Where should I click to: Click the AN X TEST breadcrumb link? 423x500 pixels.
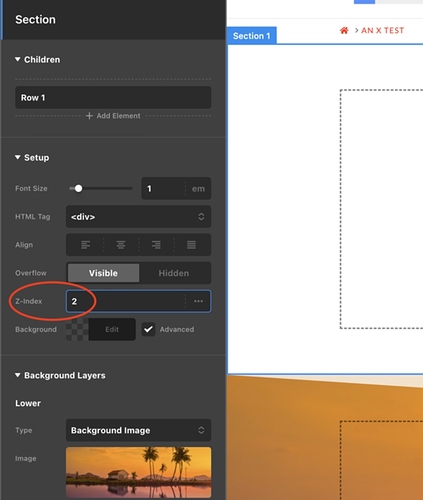tap(383, 31)
